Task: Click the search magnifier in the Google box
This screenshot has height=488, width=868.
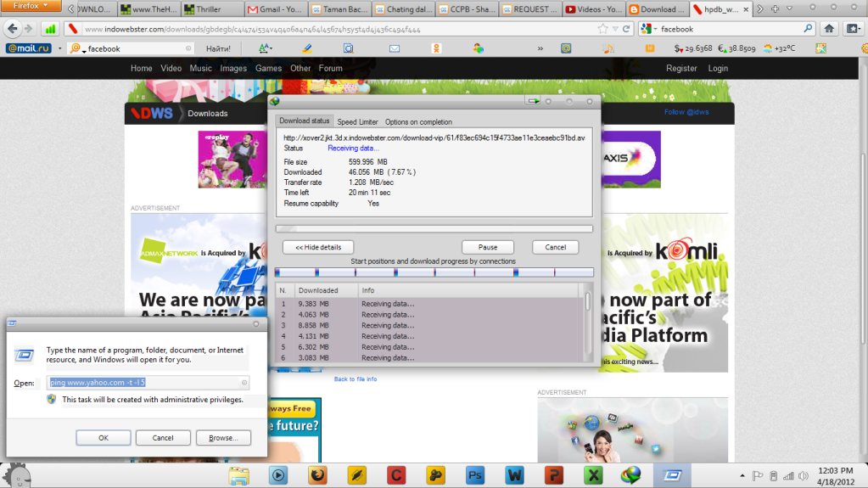Action: 808,29
